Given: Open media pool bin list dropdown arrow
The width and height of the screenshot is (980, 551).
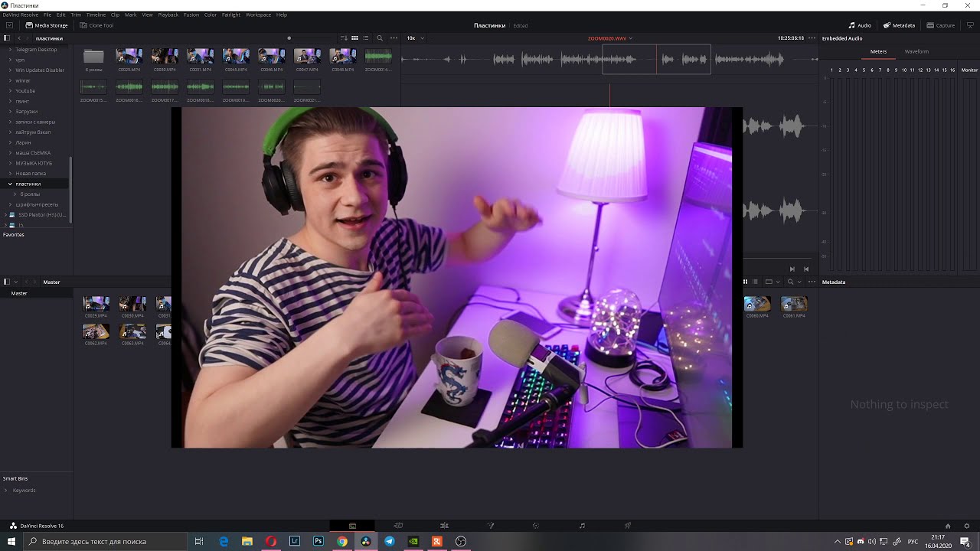Looking at the screenshot, I should (x=15, y=282).
